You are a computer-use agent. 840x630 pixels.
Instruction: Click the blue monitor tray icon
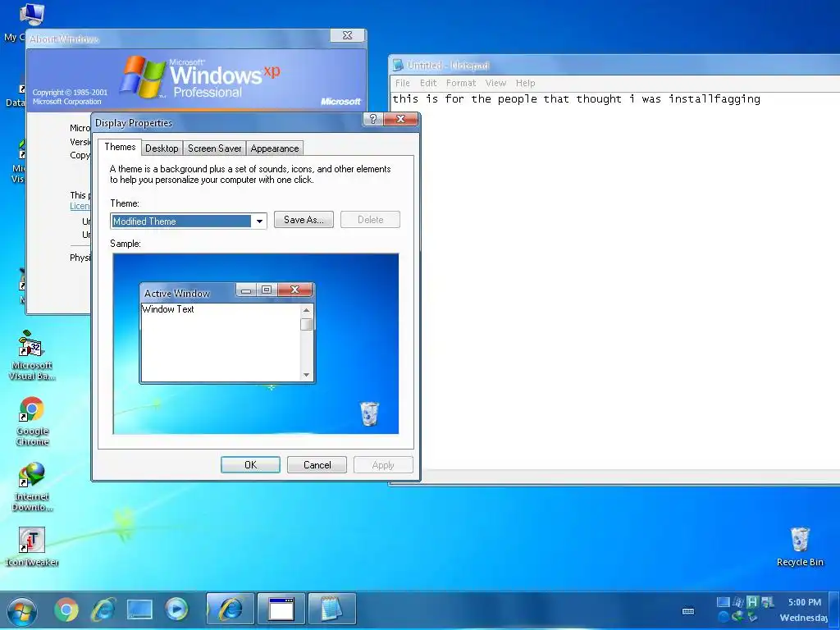pos(724,602)
